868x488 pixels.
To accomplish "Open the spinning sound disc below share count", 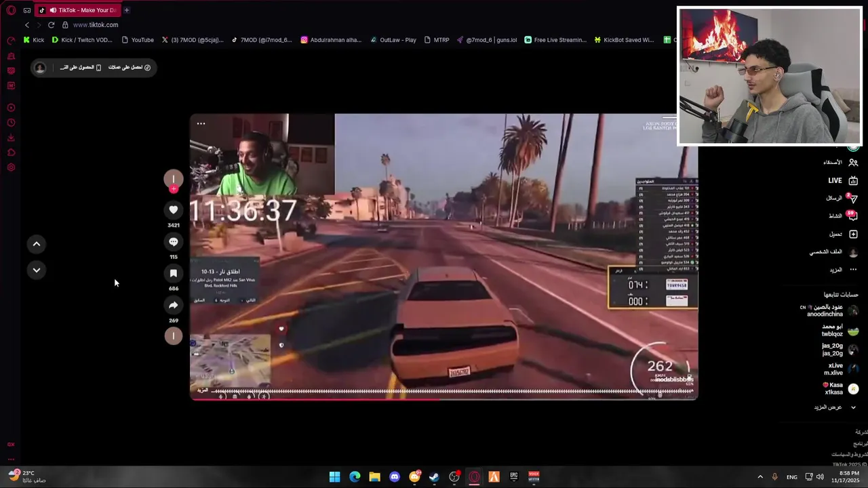I will pyautogui.click(x=174, y=336).
